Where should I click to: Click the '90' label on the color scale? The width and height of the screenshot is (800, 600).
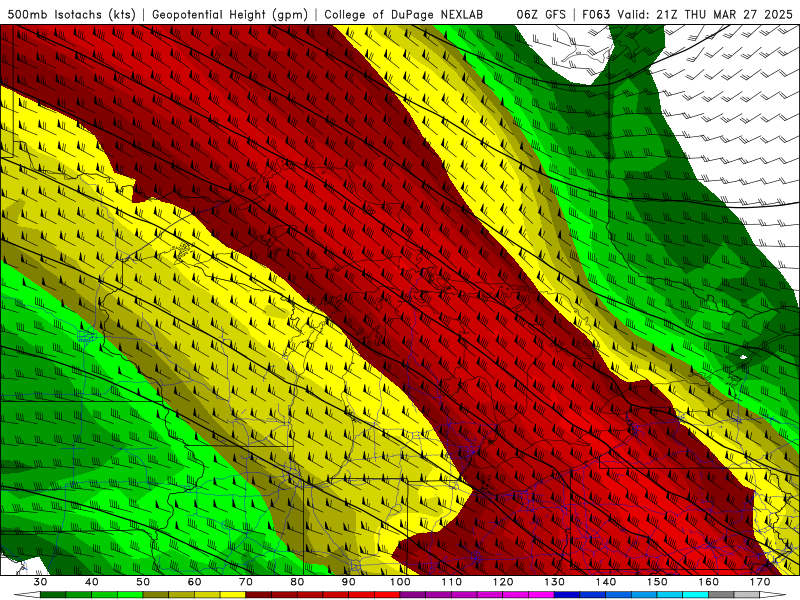point(349,582)
